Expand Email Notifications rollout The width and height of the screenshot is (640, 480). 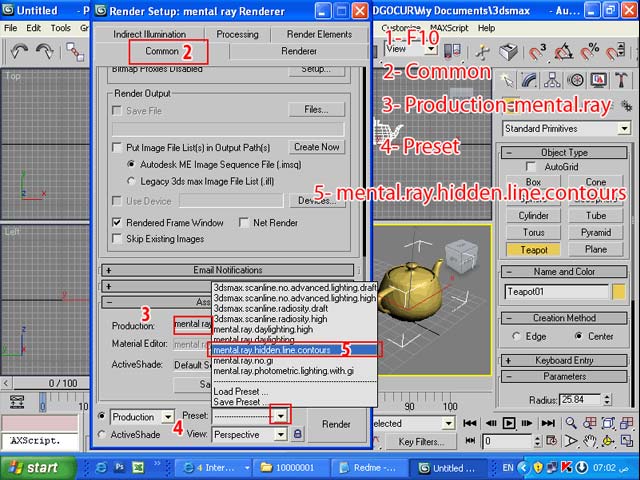228,270
